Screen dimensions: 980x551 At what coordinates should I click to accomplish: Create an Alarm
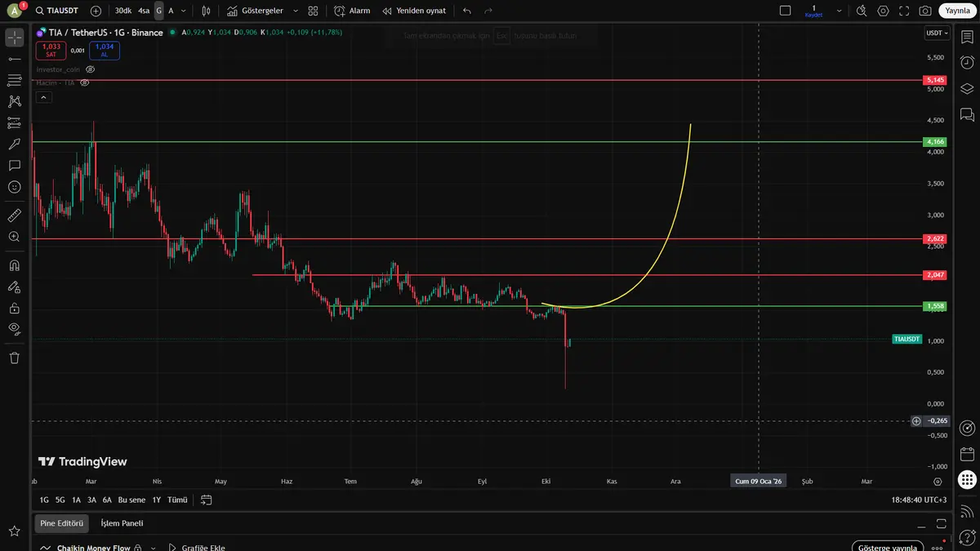tap(352, 11)
